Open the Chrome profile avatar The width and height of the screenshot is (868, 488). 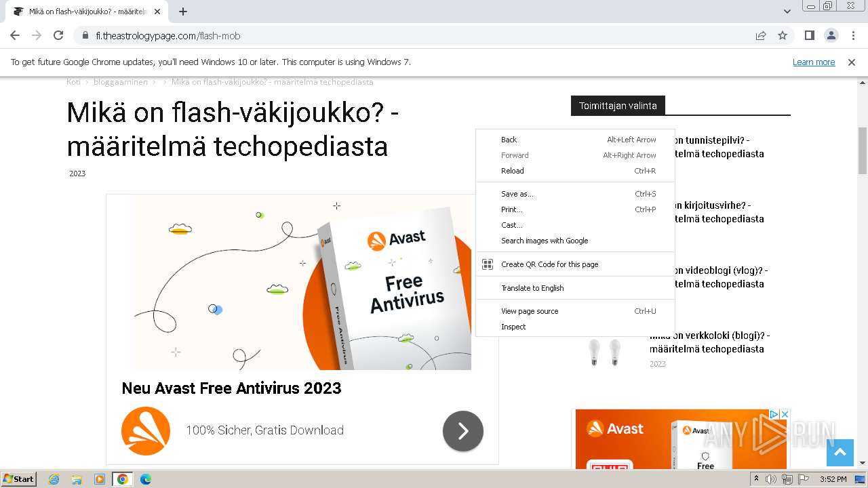pyautogui.click(x=831, y=35)
